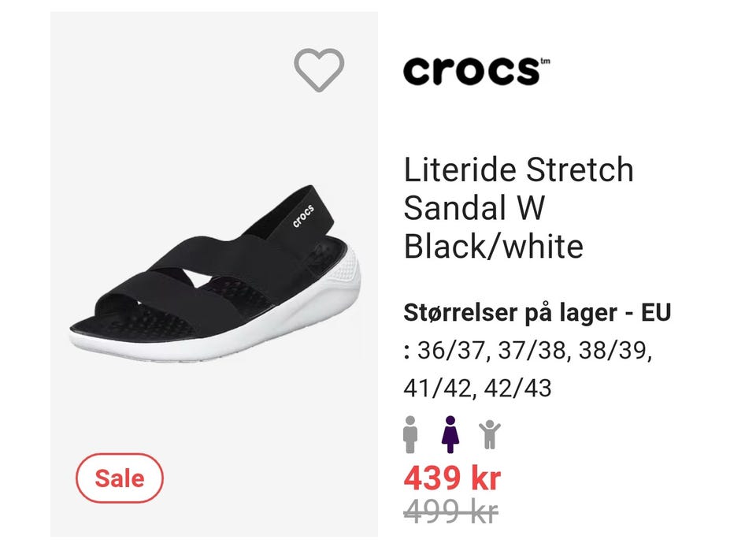Click the white Crocs logo on sandal strap
Viewport: 756px width, 547px height.
coord(303,216)
